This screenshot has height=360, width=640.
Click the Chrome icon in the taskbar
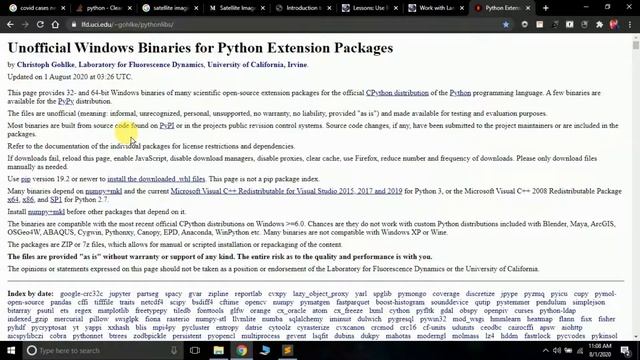pos(242,350)
